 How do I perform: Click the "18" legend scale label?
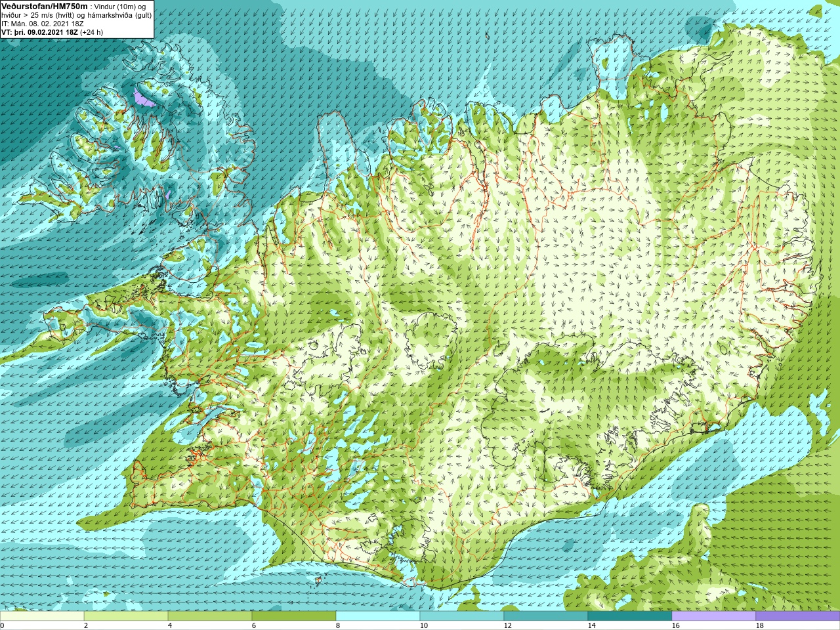click(759, 626)
